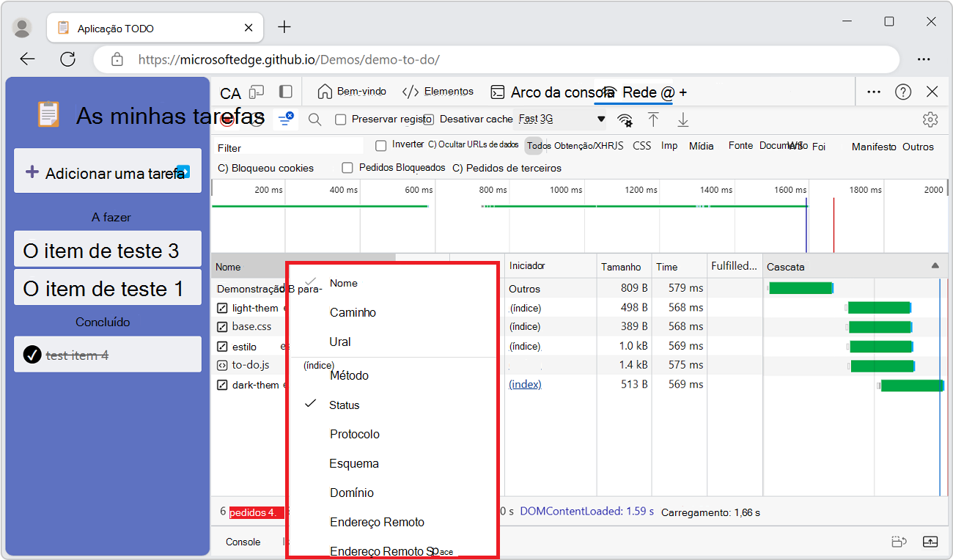The width and height of the screenshot is (953, 560).
Task: Switch to the Elementos tab
Action: (448, 92)
